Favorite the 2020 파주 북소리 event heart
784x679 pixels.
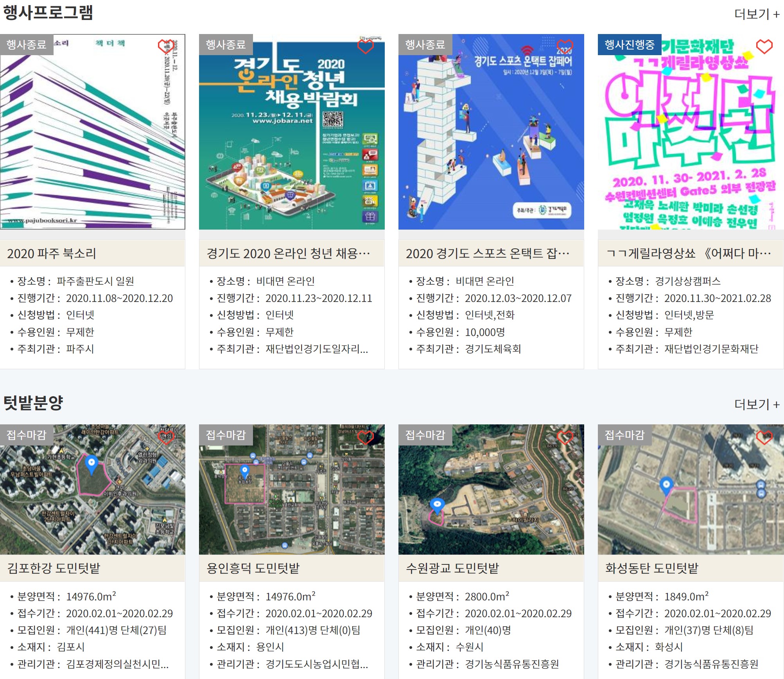click(x=166, y=46)
